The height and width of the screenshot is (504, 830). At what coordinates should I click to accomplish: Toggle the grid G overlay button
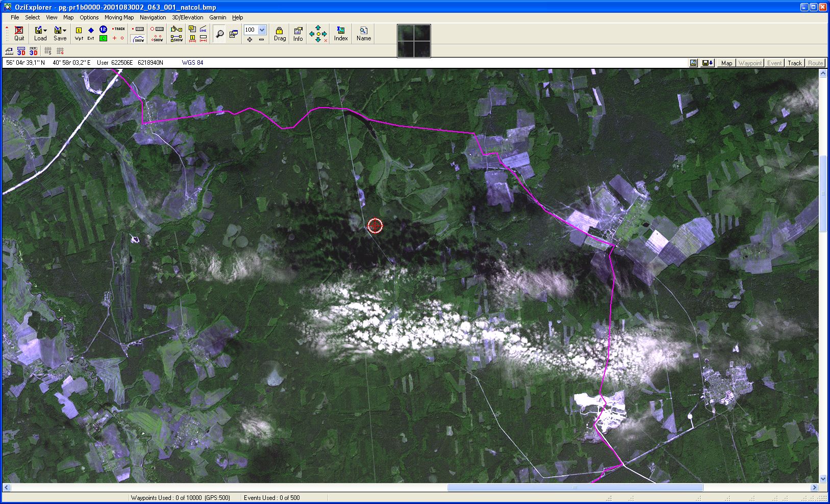(60, 51)
